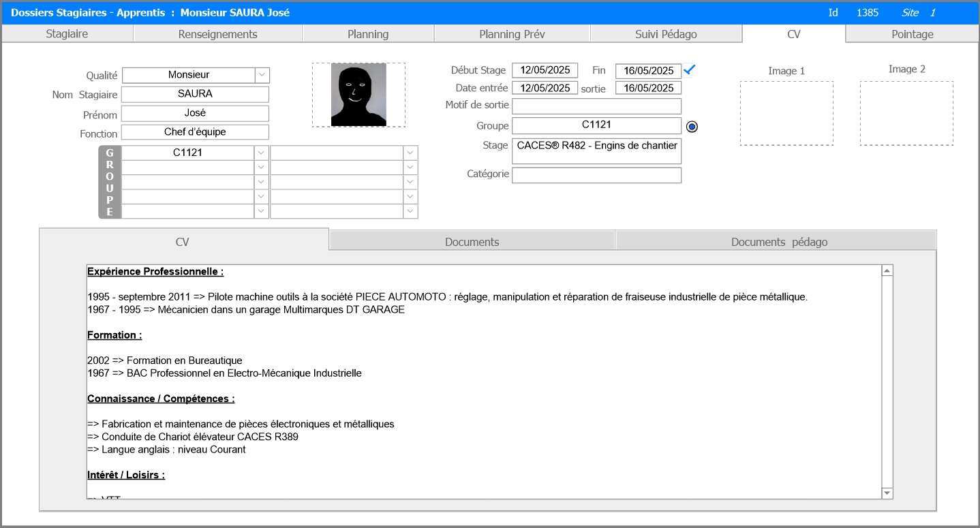Switch to the Pointage tab
Viewport: 980px width, 528px height.
tap(912, 34)
